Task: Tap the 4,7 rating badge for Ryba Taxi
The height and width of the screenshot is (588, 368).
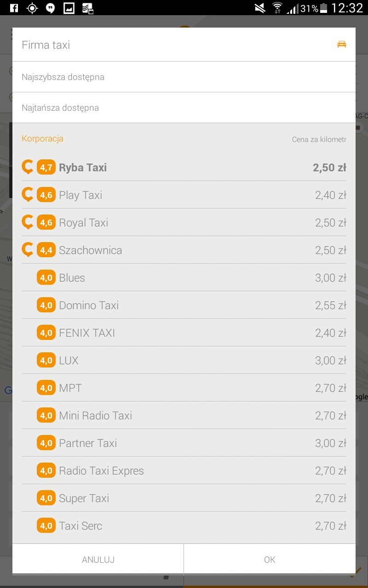Action: tap(46, 167)
